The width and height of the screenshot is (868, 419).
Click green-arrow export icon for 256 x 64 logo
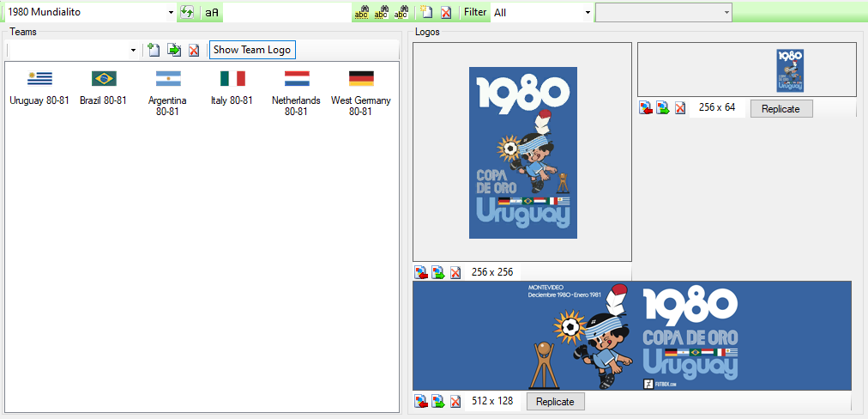click(x=663, y=108)
